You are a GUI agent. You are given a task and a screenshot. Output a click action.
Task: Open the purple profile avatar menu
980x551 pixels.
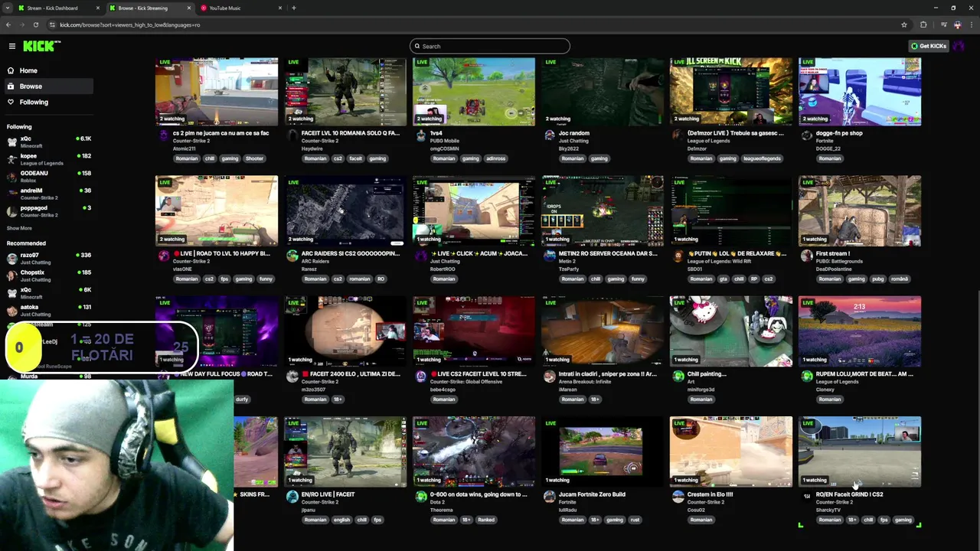(x=959, y=46)
